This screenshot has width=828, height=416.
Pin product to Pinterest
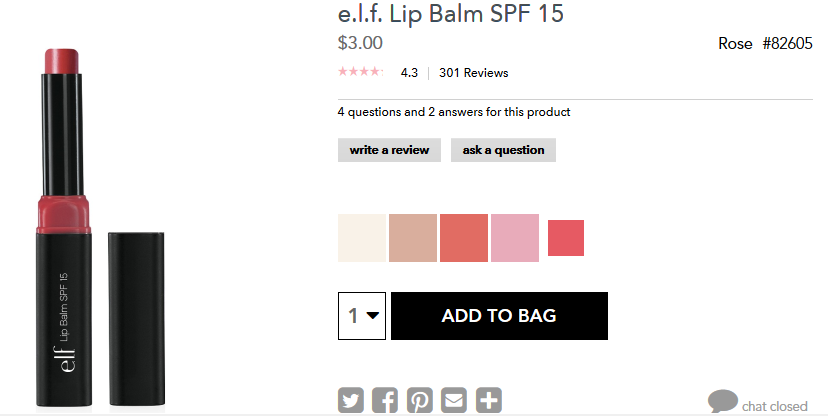[x=420, y=400]
